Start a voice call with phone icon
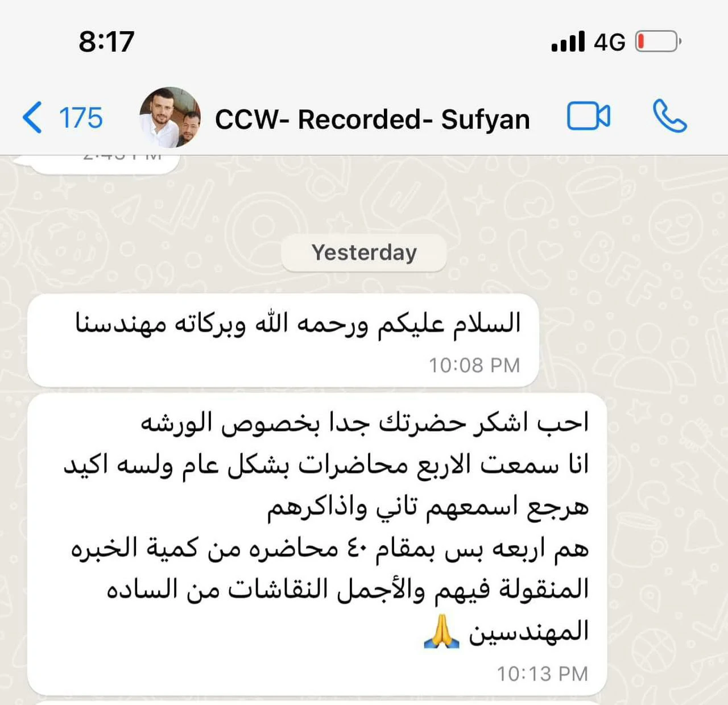This screenshot has width=728, height=705. click(x=670, y=116)
